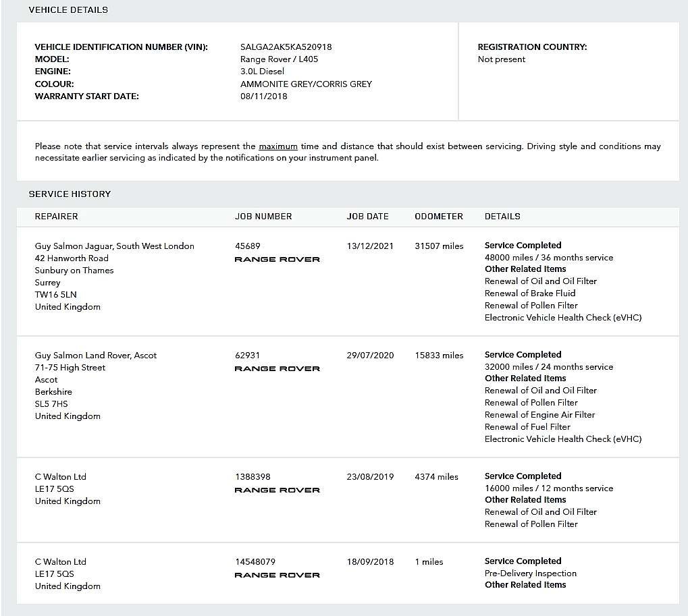The image size is (688, 616).
Task: Click the engine value 3.0L Diesel
Action: pyautogui.click(x=262, y=71)
